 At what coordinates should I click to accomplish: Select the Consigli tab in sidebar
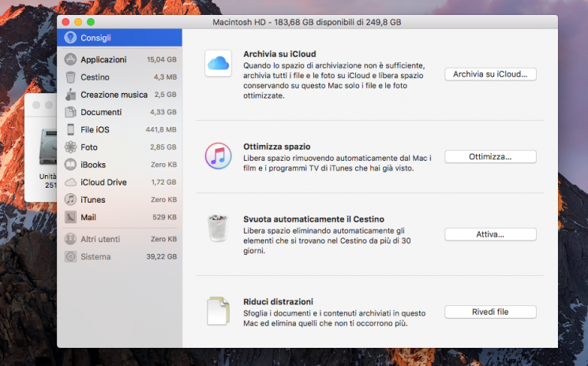[x=119, y=38]
